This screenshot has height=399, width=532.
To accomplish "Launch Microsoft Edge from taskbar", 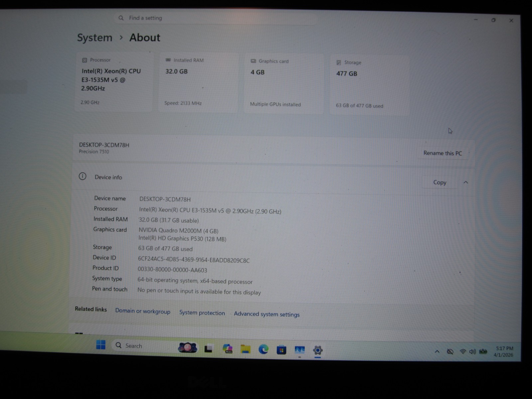I will (263, 349).
